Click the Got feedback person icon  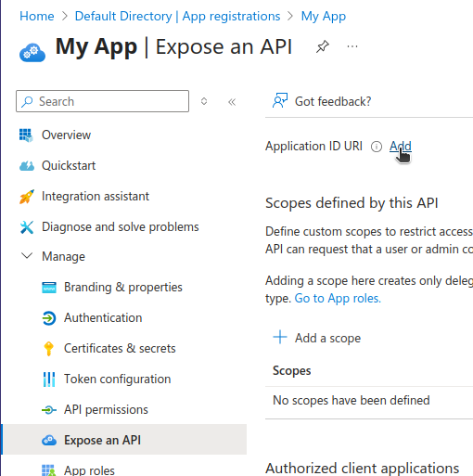click(x=280, y=100)
